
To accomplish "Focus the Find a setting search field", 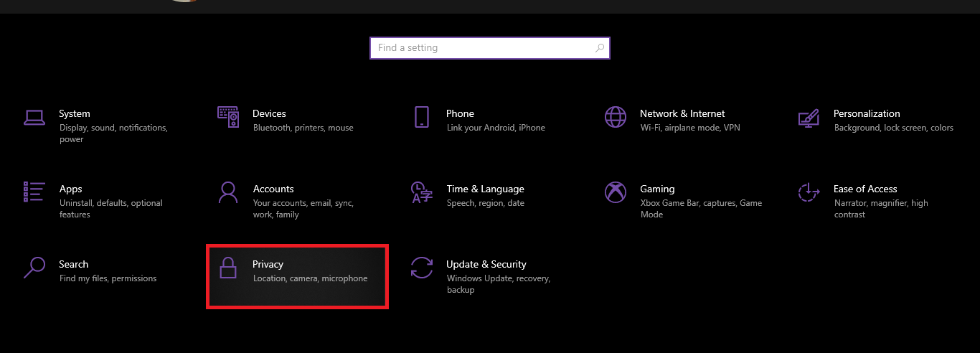I will tap(490, 48).
